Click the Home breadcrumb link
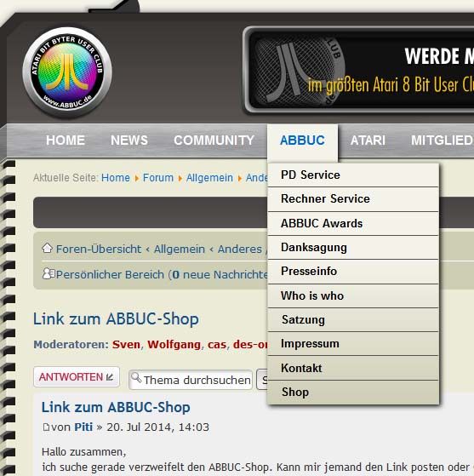 pos(116,178)
